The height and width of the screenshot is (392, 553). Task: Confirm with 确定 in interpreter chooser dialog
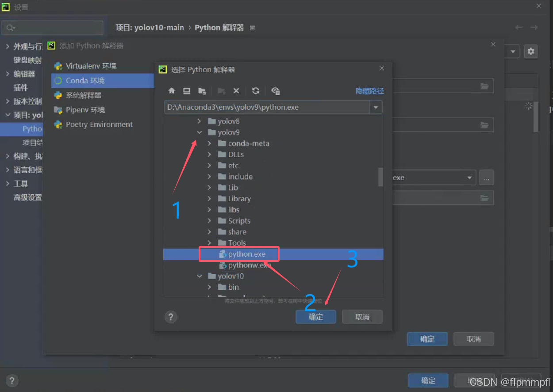316,317
